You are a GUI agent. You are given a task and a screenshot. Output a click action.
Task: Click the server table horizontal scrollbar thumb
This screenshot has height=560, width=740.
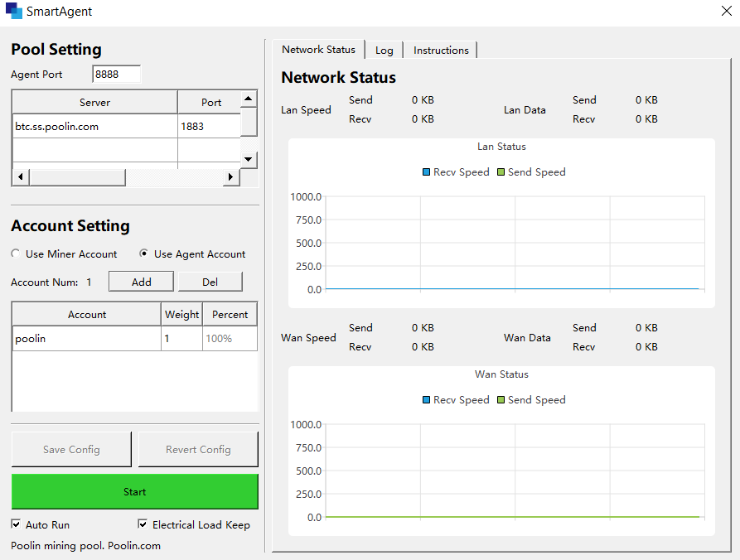coord(77,177)
